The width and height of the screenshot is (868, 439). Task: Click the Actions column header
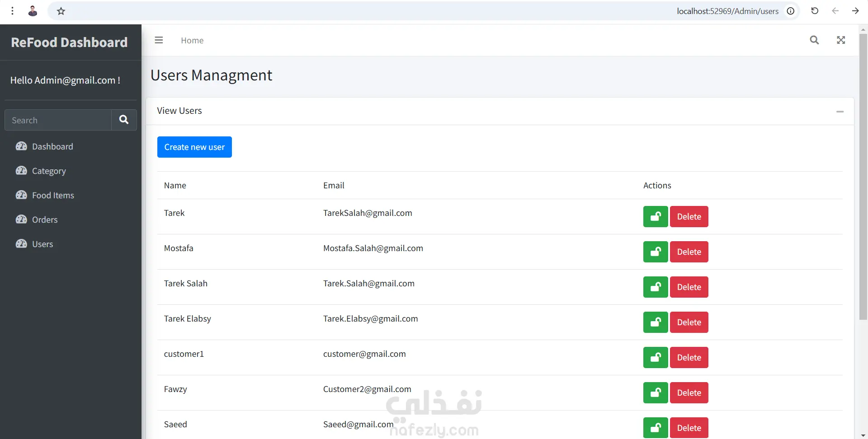657,185
